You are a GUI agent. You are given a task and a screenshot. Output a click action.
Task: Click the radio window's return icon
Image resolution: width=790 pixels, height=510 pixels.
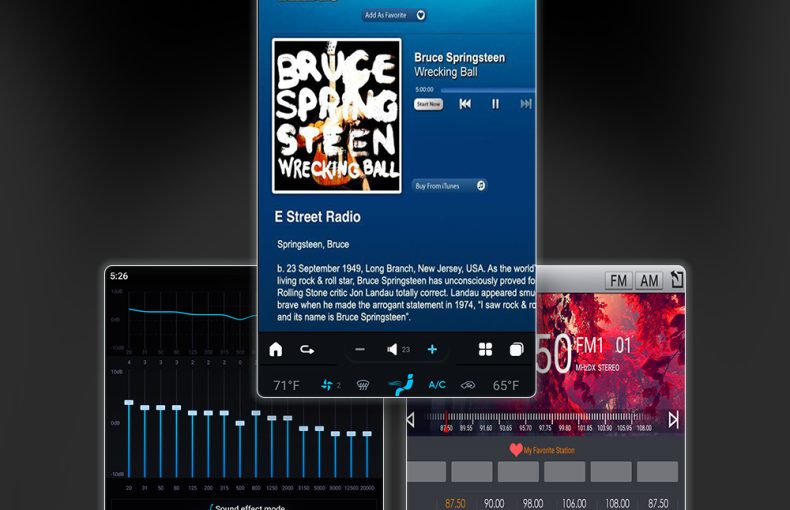(676, 279)
